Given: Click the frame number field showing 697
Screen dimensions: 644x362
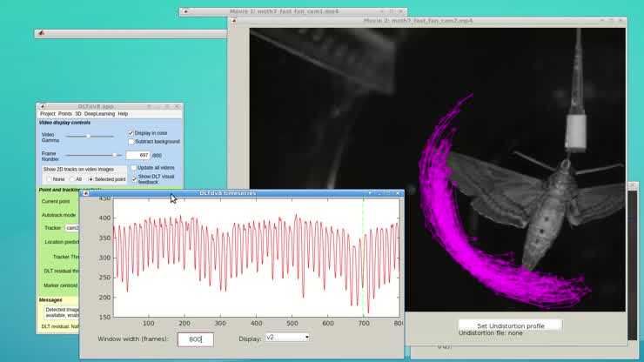Looking at the screenshot, I should pos(138,155).
